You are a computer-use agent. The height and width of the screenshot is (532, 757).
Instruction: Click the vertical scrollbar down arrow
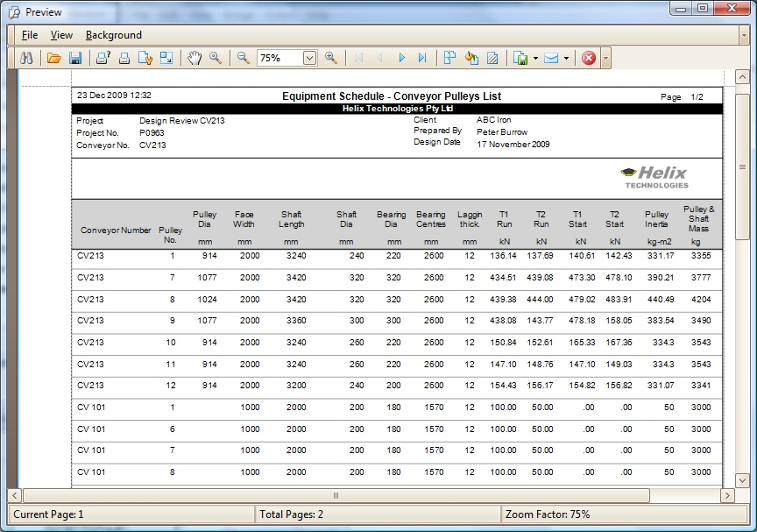point(741,480)
